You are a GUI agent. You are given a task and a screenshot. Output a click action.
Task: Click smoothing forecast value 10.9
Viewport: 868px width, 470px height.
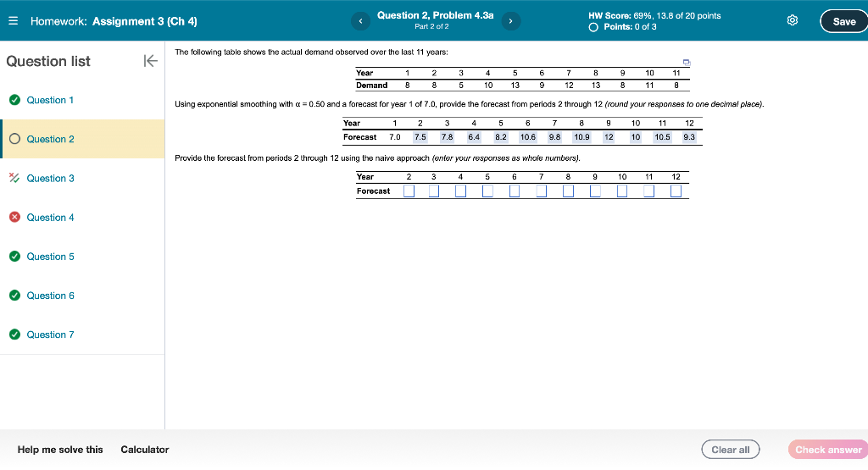pos(581,137)
